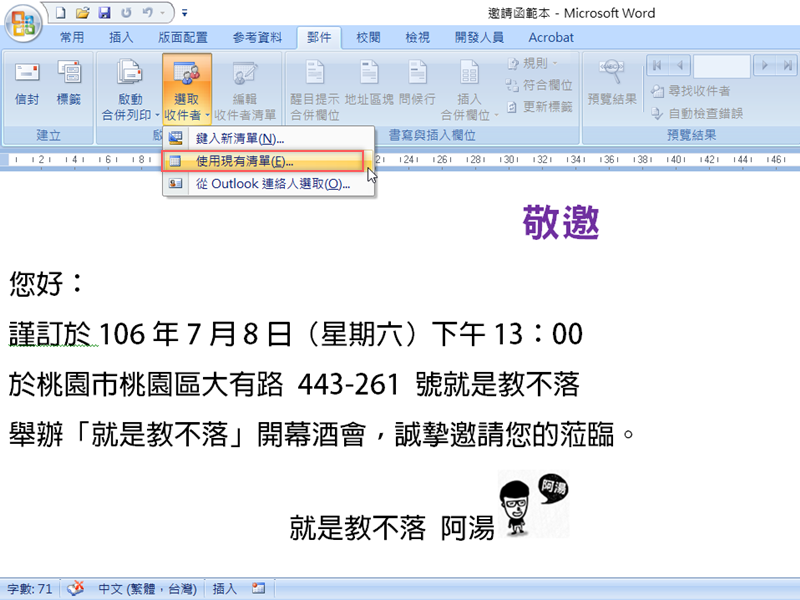800x600 pixels.
Task: Go to last record arrow
Action: coord(787,65)
